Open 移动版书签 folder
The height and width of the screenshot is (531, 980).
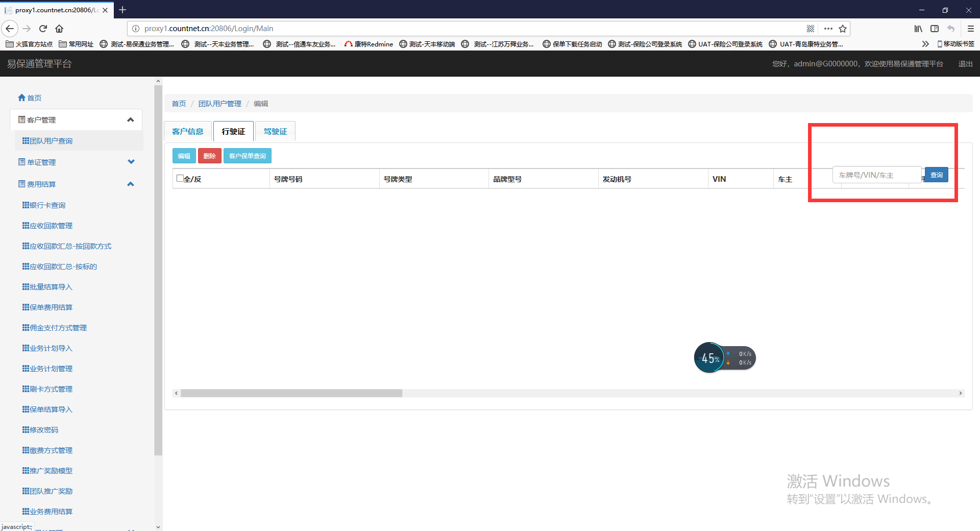(956, 44)
